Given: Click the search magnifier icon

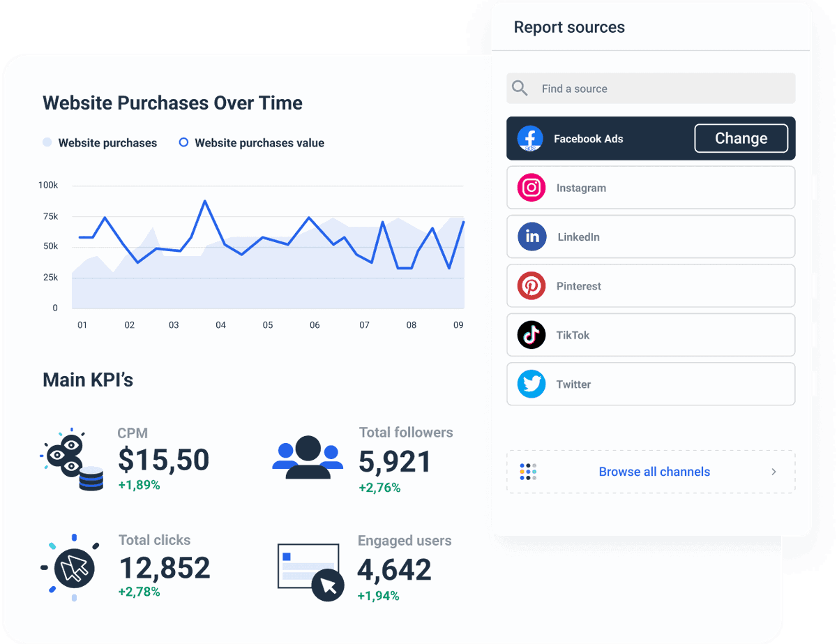Looking at the screenshot, I should pyautogui.click(x=520, y=88).
